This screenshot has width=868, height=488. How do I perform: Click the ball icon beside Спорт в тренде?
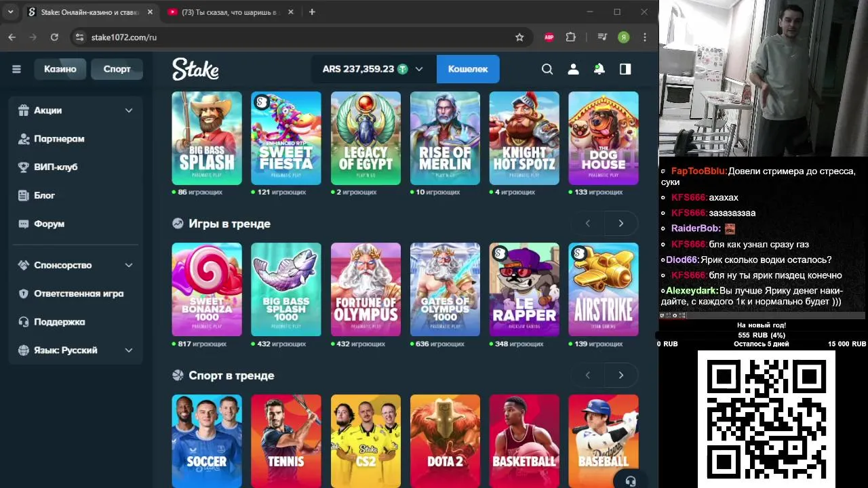tap(178, 375)
